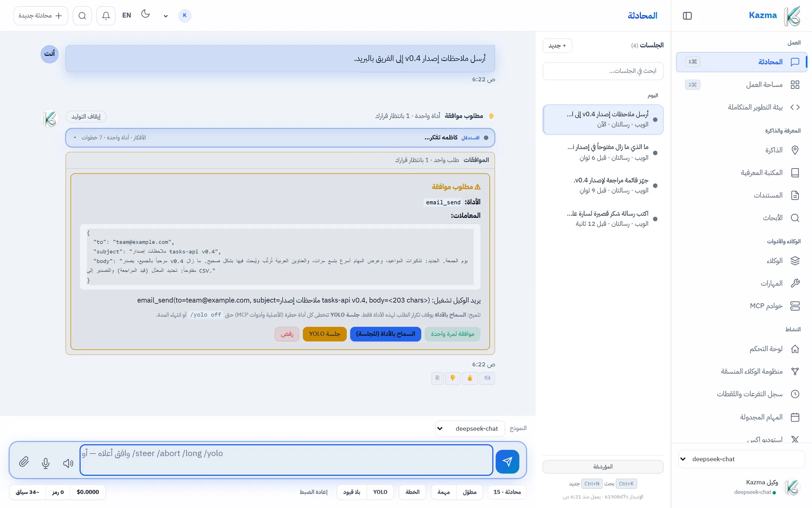
Task: Toggle dark mode moon icon
Action: point(145,14)
